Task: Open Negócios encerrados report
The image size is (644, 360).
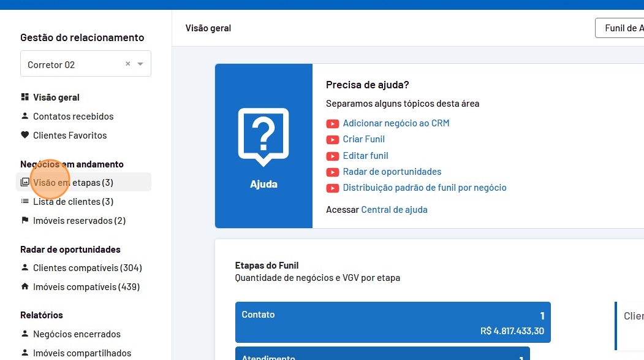Action: [x=77, y=334]
